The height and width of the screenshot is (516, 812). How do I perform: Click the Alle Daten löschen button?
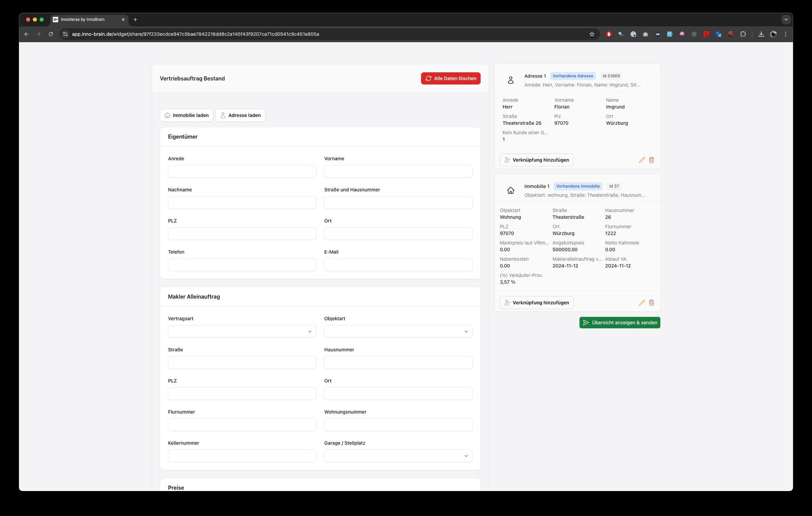450,78
